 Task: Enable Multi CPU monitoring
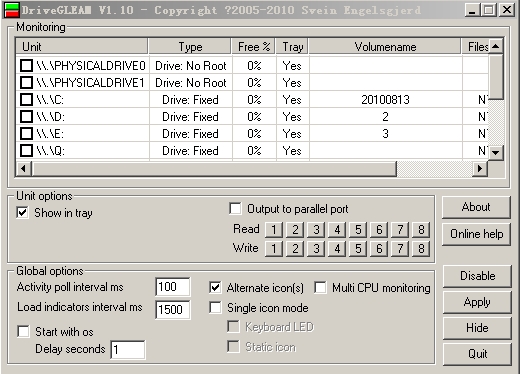tap(320, 287)
